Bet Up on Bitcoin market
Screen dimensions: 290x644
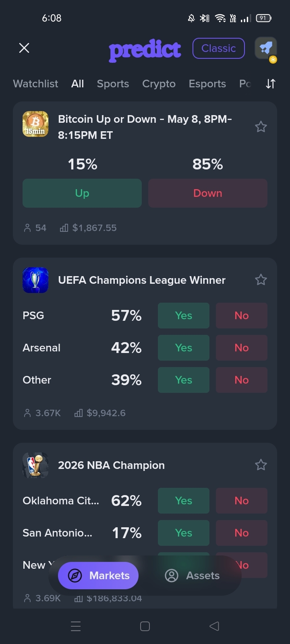point(82,193)
